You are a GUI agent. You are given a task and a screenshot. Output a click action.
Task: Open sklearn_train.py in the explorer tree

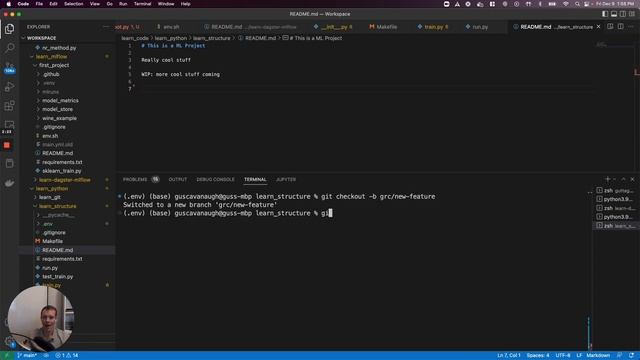[x=62, y=171]
